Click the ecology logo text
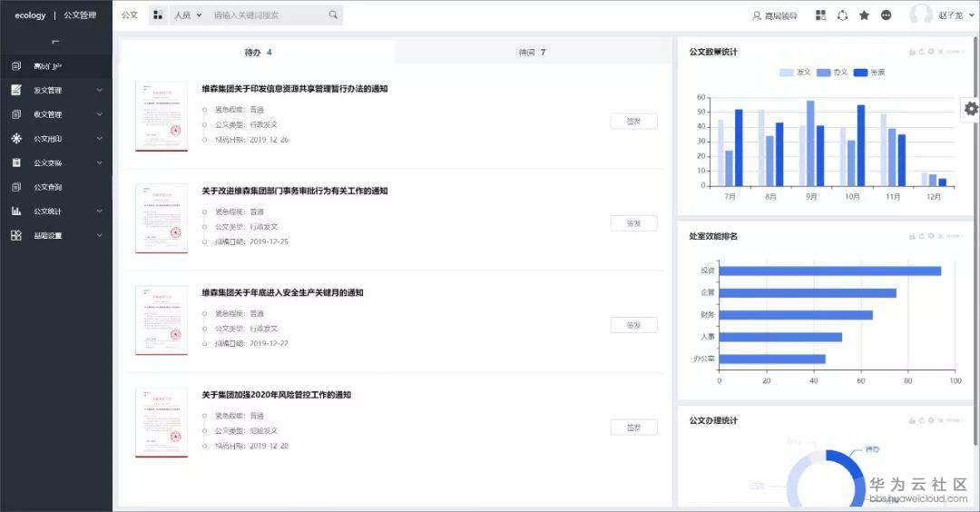Viewport: 980px width, 512px height. [x=30, y=15]
